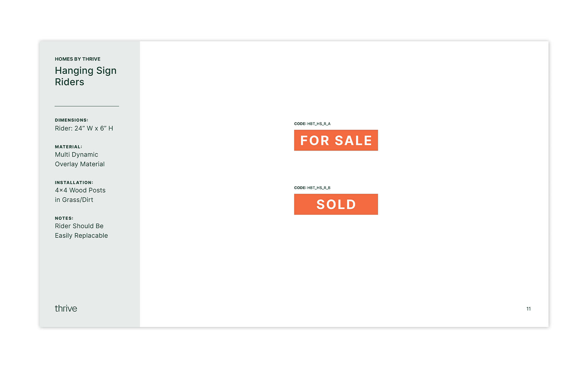Click the code label HBT_HS_R_A
588x368 pixels.
click(x=312, y=124)
